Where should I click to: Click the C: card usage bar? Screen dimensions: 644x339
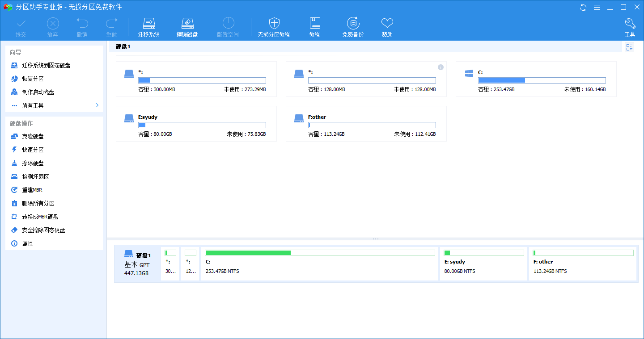(x=542, y=80)
